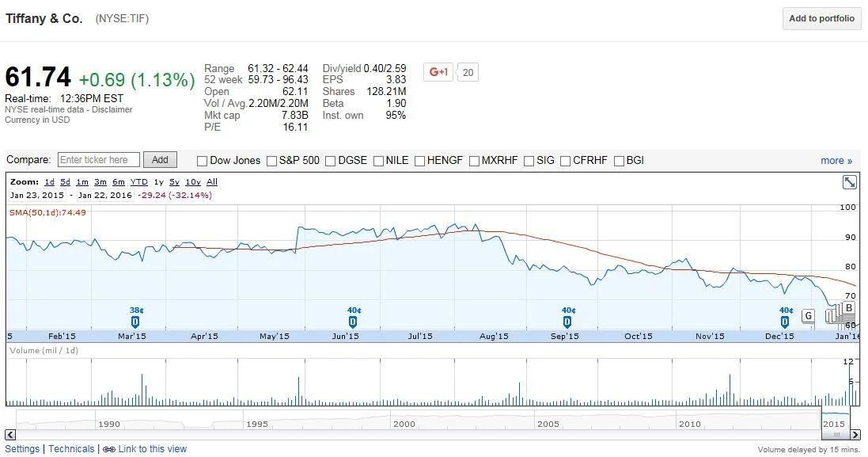Show more comparison tickers

[836, 161]
